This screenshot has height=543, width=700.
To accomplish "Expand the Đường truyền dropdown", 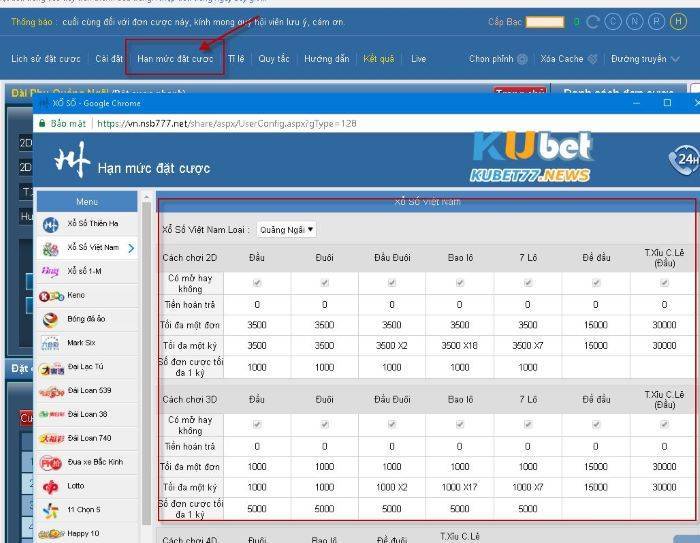I will (x=645, y=59).
